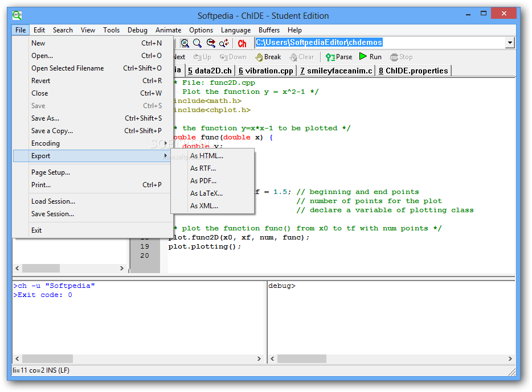Switch to the 8 ChIDE.properties tab
Image resolution: width=532 pixels, height=392 pixels.
[414, 71]
